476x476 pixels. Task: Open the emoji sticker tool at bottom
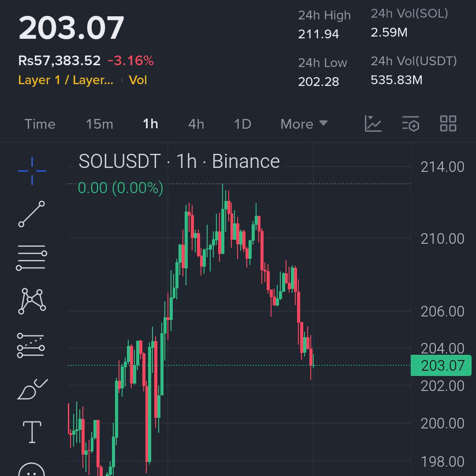coord(32,469)
